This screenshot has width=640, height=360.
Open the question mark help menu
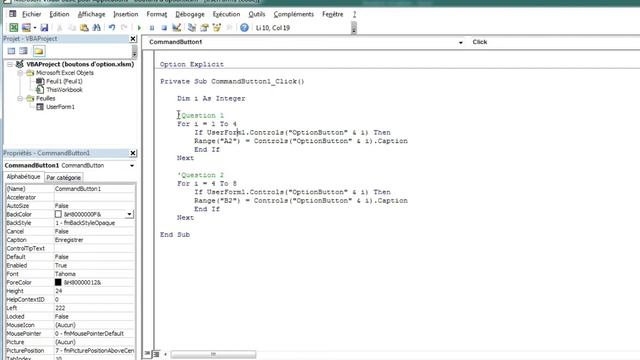(354, 14)
